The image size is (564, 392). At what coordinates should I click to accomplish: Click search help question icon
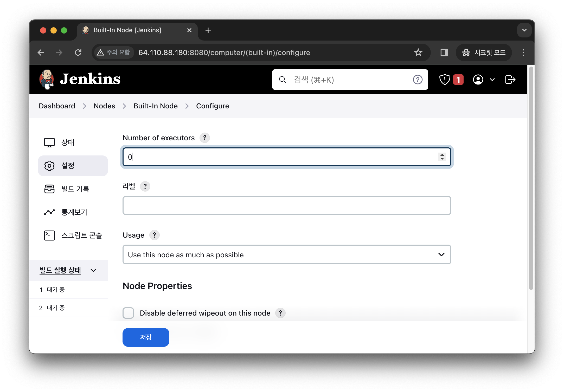pyautogui.click(x=418, y=80)
